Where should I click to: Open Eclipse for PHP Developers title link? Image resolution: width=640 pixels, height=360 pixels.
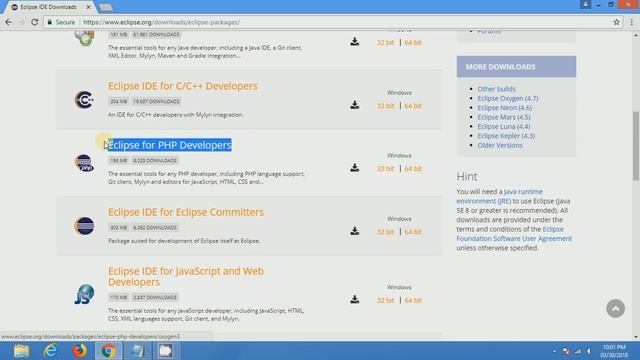[x=170, y=145]
